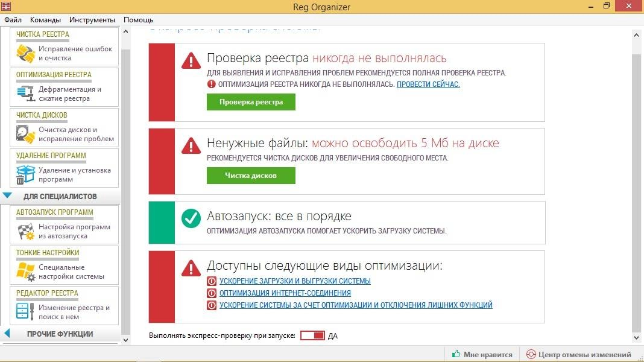
Task: Collapse the ДЛЯ СПЕЦИАЛИСТОВ section arrow
Action: pyautogui.click(x=7, y=195)
